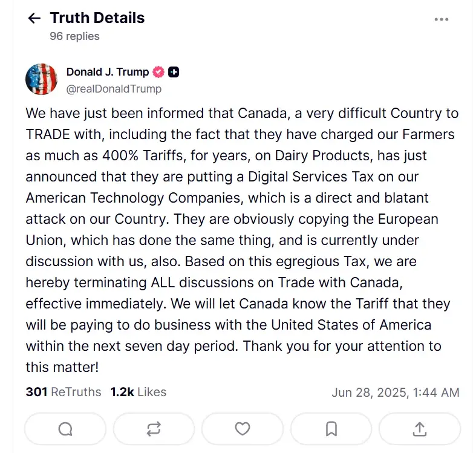
Task: Bookmark this Truth post
Action: pyautogui.click(x=331, y=429)
